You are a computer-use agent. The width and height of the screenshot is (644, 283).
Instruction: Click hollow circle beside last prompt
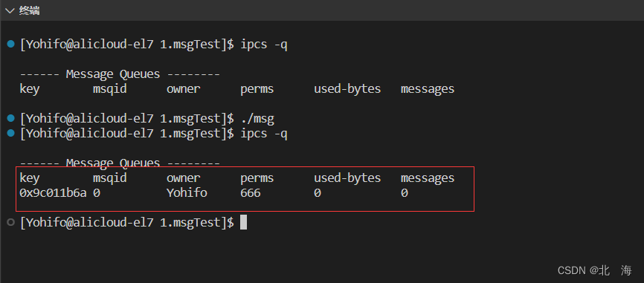coord(11,222)
